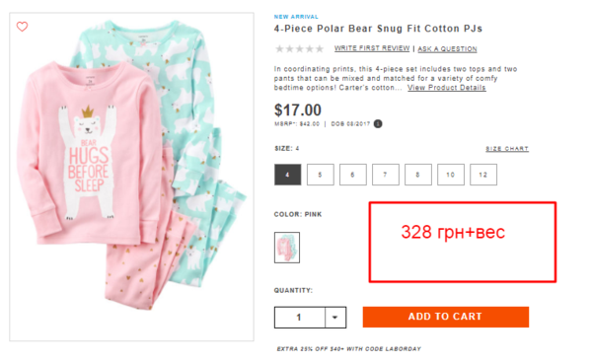592x364 pixels.
Task: Open the quantity dropdown arrow
Action: click(335, 318)
